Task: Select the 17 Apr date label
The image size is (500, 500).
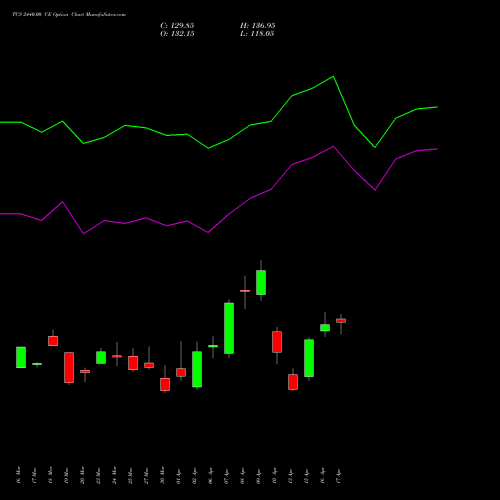Action: click(x=338, y=476)
